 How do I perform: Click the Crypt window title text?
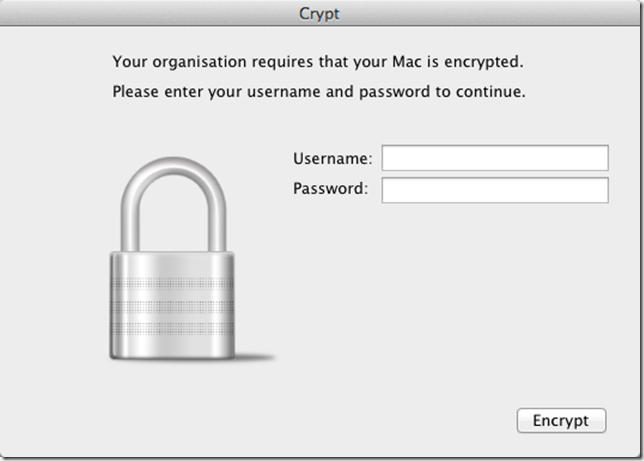[321, 13]
